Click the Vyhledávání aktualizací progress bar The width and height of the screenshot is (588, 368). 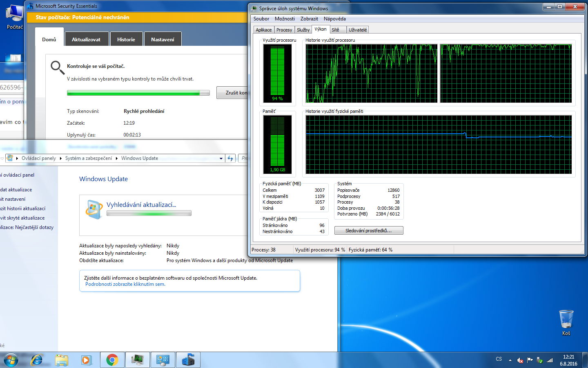149,213
